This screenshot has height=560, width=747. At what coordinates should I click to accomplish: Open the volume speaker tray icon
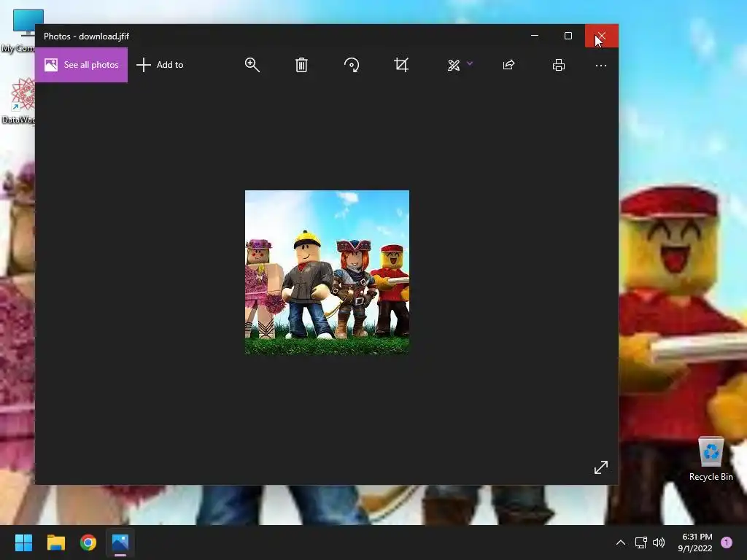[x=659, y=542]
